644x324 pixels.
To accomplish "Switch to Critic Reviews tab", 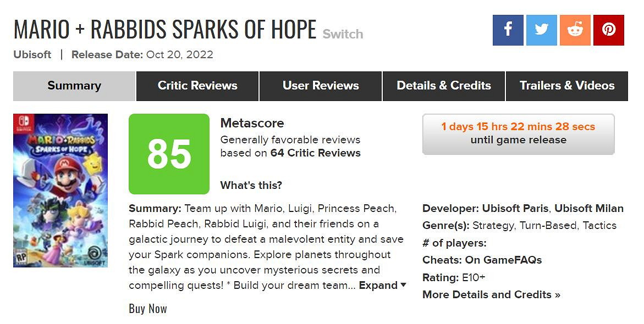I will (x=197, y=86).
